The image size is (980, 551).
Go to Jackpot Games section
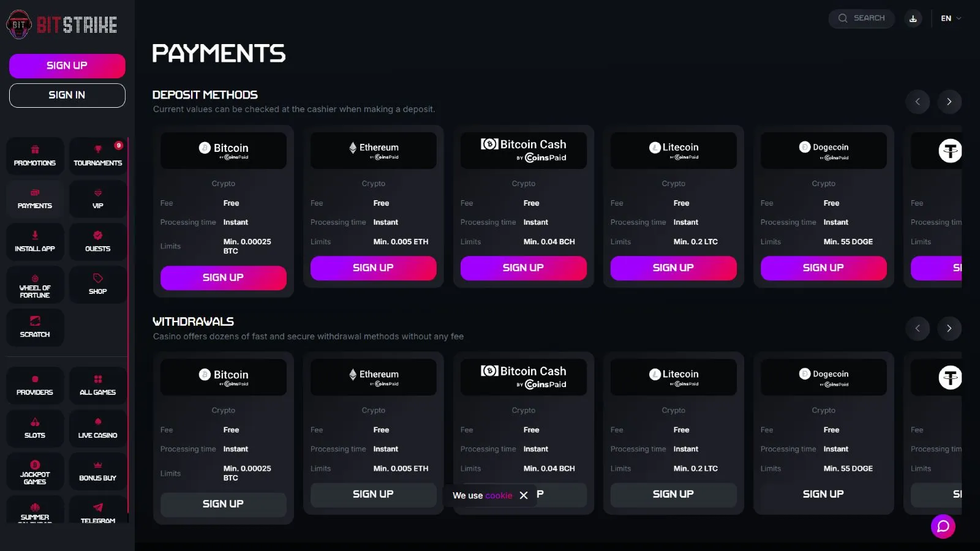35,471
